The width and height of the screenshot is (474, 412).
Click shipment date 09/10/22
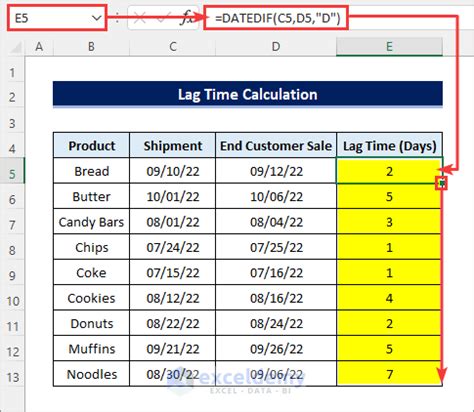coord(173,171)
